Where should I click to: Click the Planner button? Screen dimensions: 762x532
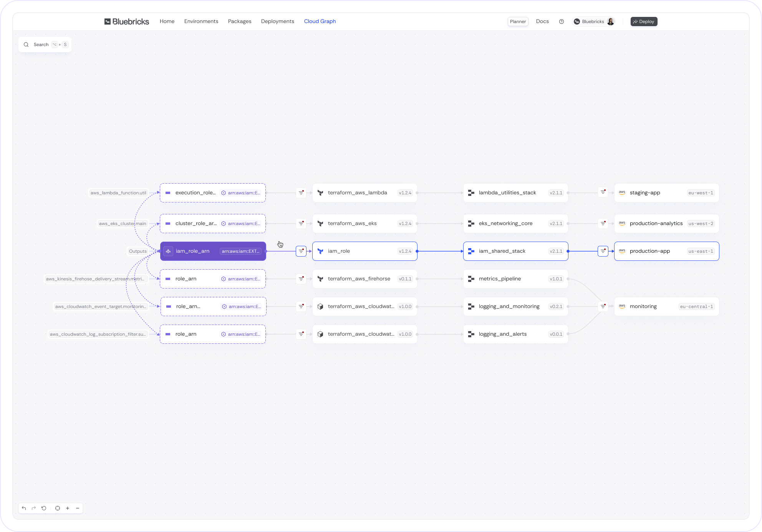[x=518, y=22]
